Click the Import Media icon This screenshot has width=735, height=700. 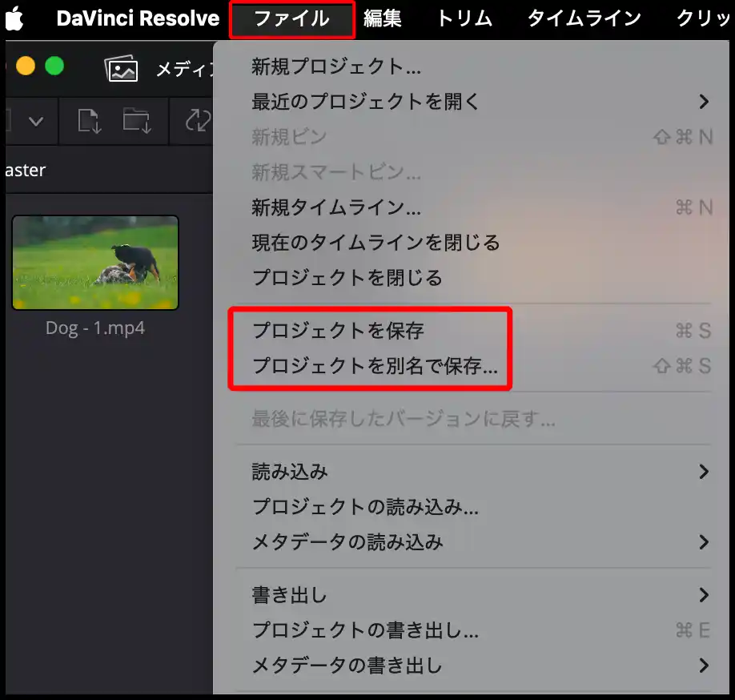[x=90, y=121]
